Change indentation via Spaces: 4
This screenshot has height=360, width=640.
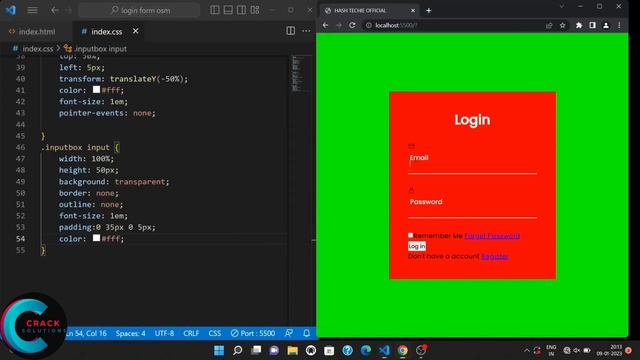coord(130,333)
